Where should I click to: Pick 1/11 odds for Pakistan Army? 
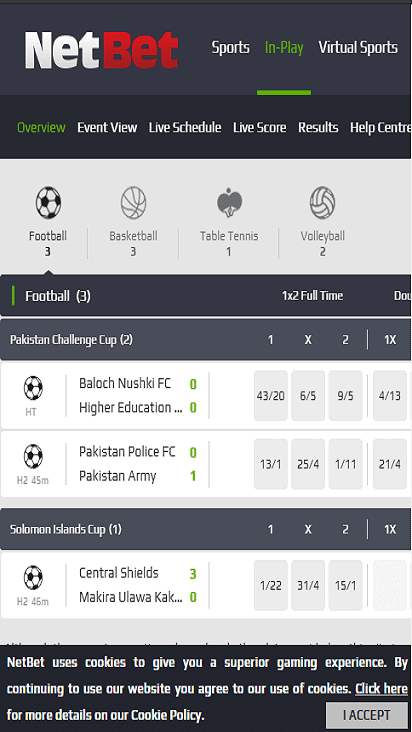345,464
